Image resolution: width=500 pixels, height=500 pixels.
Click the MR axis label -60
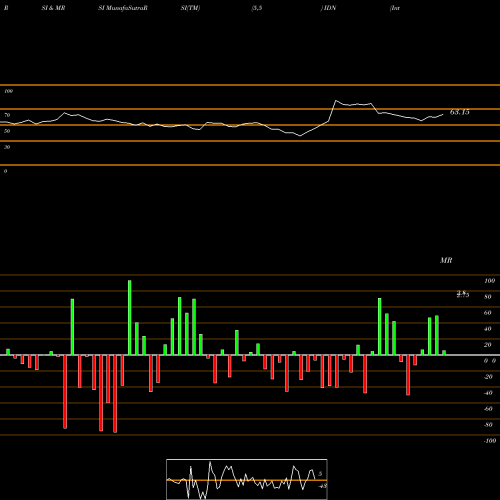coord(488,409)
